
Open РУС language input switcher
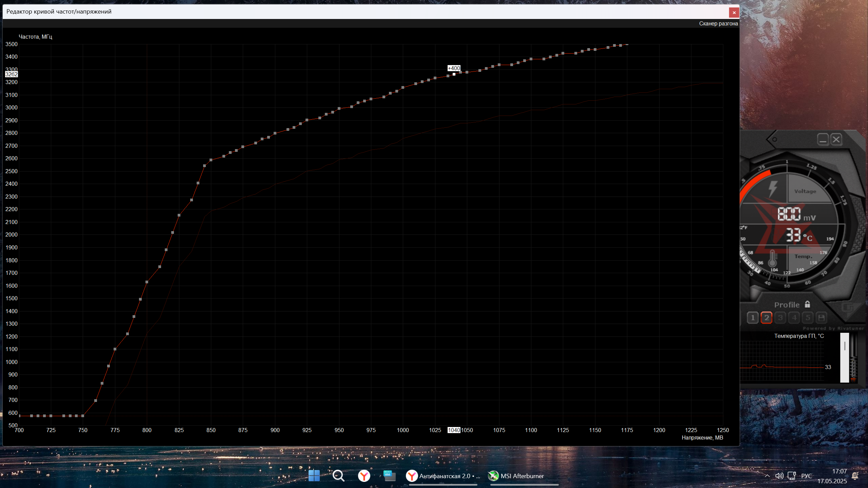[806, 476]
